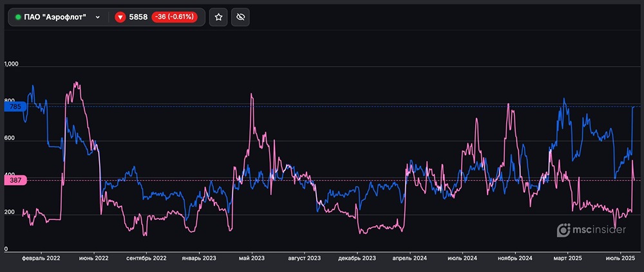
Task: Click the pink 387 axis label
Action: coord(15,181)
